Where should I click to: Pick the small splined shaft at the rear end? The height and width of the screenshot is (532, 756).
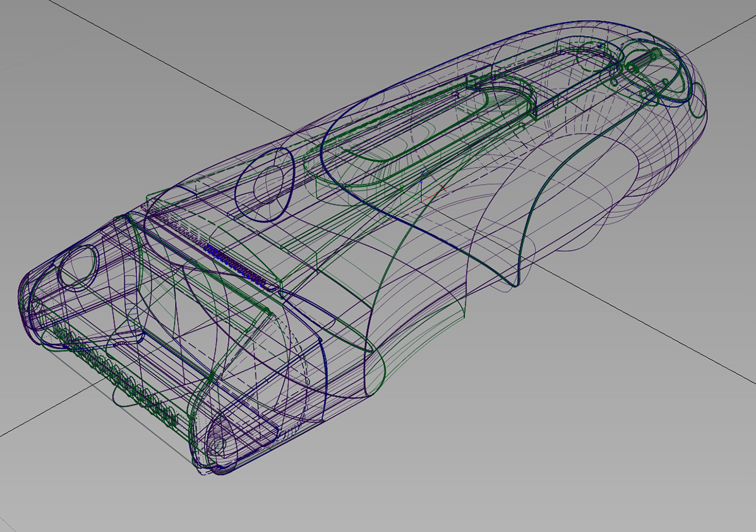[644, 61]
